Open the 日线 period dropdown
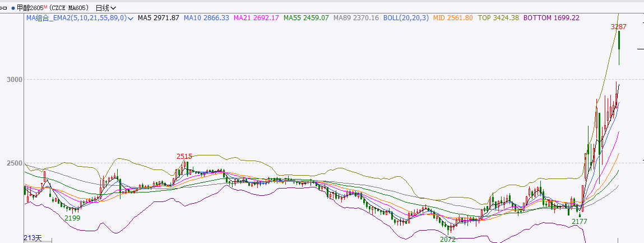The height and width of the screenshot is (243, 644). click(106, 8)
